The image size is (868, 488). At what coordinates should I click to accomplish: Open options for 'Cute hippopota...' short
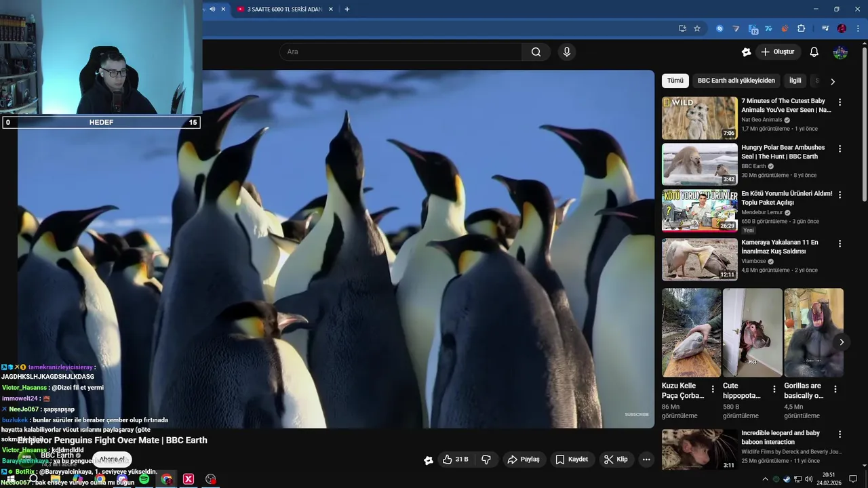(774, 389)
